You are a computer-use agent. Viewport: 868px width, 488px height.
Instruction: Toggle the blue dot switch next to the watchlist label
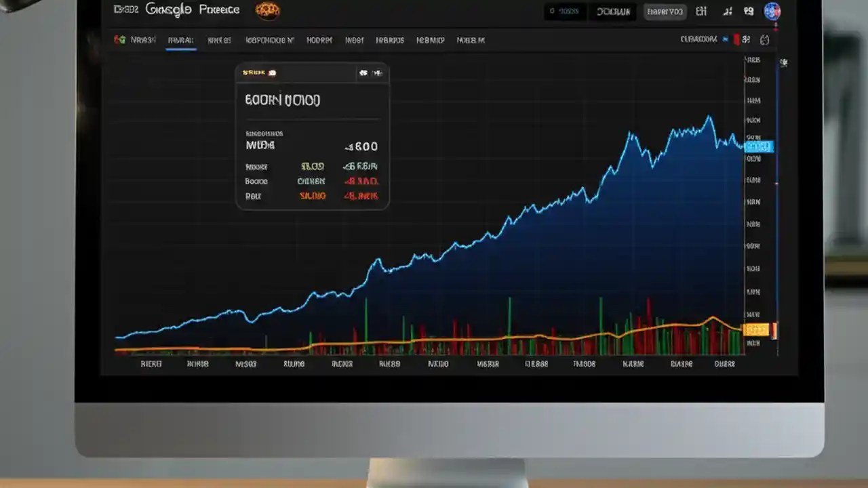tap(726, 39)
